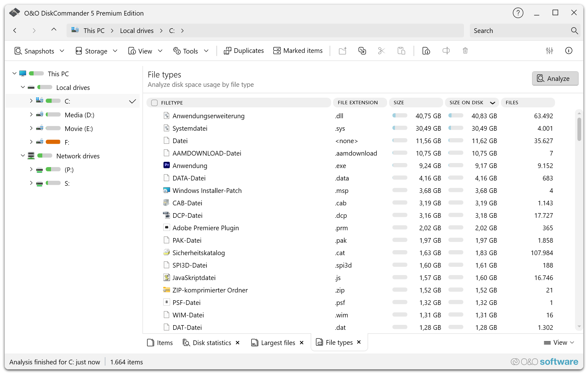
Task: Open Marked items from the toolbar
Action: (298, 51)
